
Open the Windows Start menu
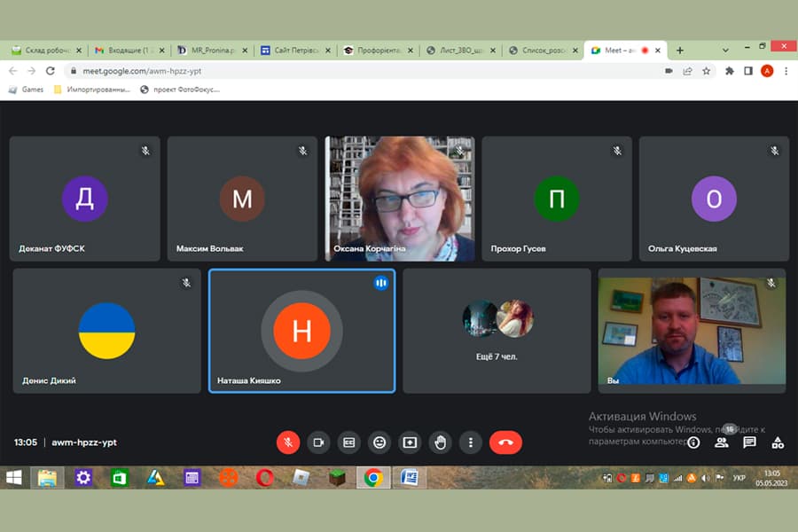tap(14, 479)
